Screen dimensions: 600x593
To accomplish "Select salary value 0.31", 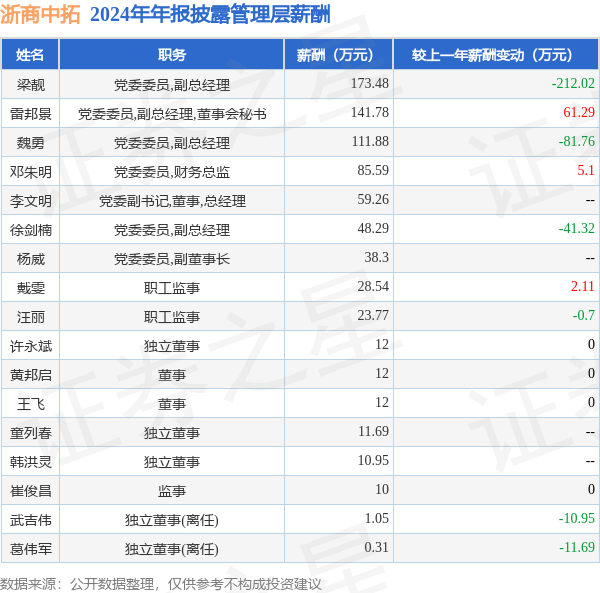I will click(x=377, y=547).
